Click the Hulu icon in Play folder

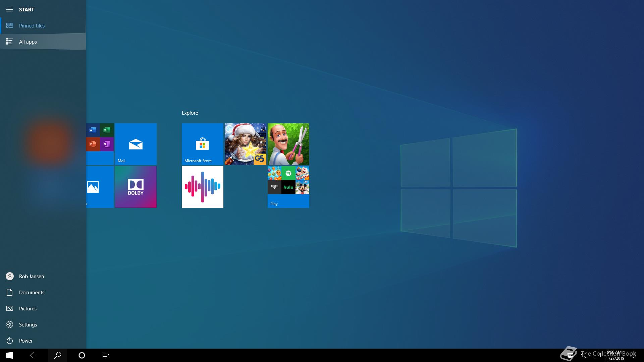288,187
